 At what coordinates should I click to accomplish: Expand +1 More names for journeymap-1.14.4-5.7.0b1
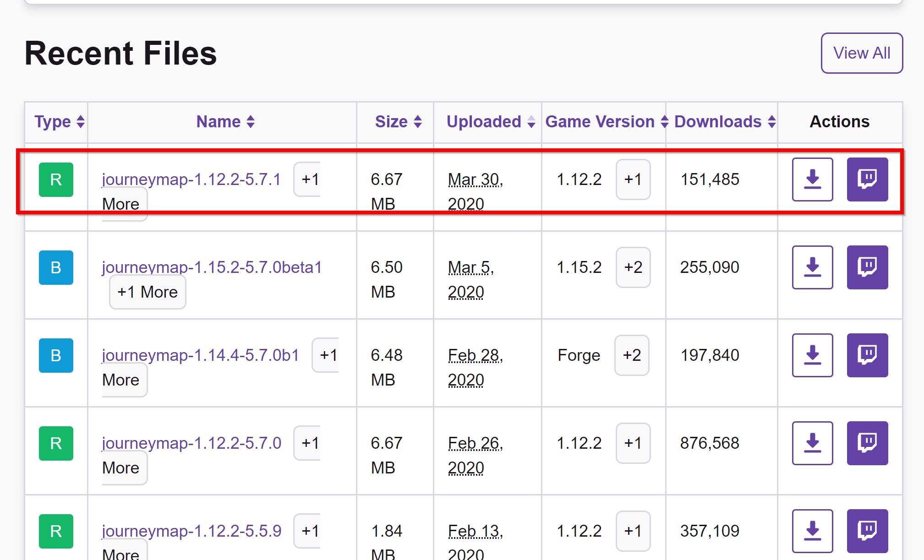pos(325,355)
